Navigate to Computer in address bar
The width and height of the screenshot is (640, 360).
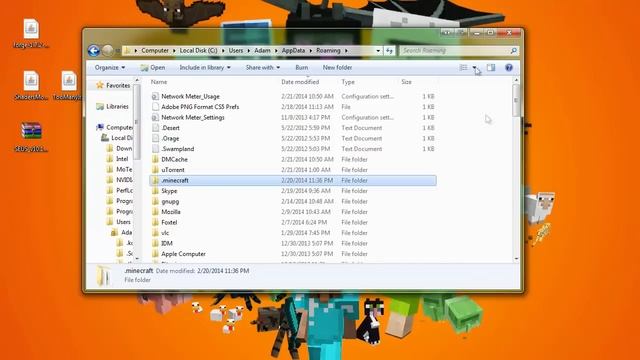click(155, 51)
